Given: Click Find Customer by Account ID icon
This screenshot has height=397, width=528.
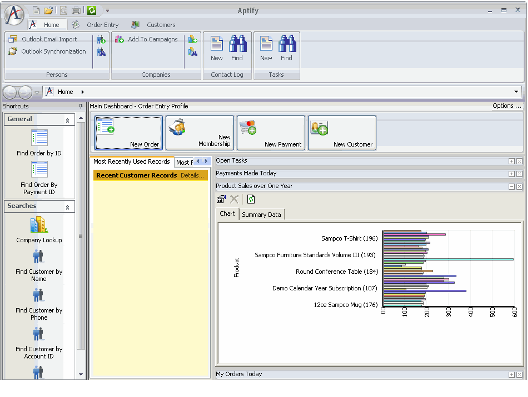Looking at the screenshot, I should [x=38, y=334].
